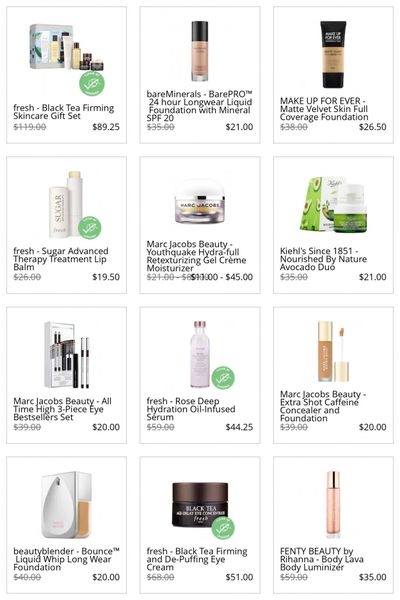Viewport: 400px width, 600px height.
Task: Open fresh Black Tea Firming Skincare Gift Set title
Action: (x=64, y=112)
